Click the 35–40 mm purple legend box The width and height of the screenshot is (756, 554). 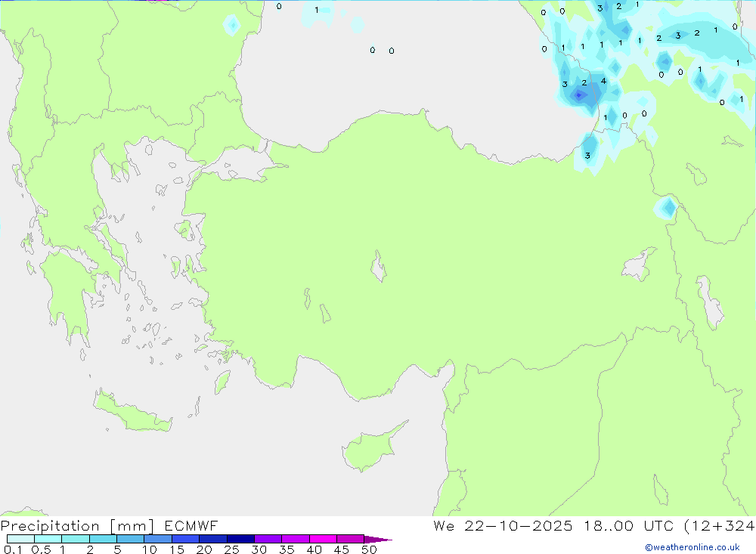pyautogui.click(x=296, y=539)
